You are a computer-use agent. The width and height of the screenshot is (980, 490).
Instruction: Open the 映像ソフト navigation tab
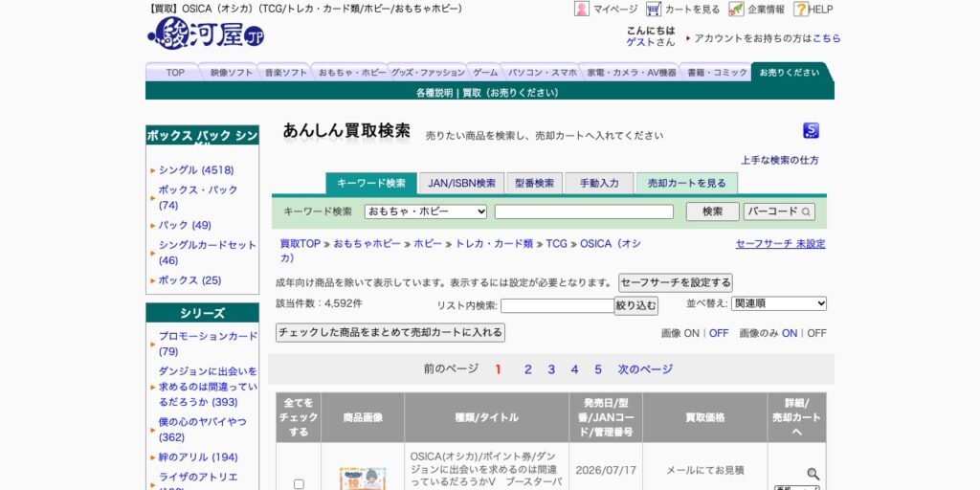point(232,73)
